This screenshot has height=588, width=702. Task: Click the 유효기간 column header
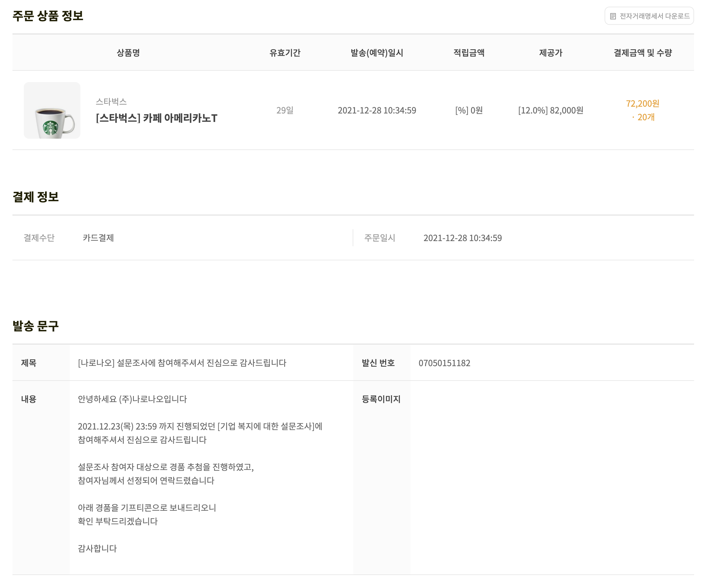[x=285, y=52]
